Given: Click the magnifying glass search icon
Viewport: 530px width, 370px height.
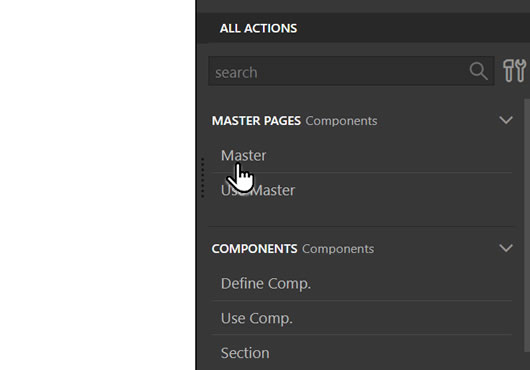Looking at the screenshot, I should click(478, 71).
